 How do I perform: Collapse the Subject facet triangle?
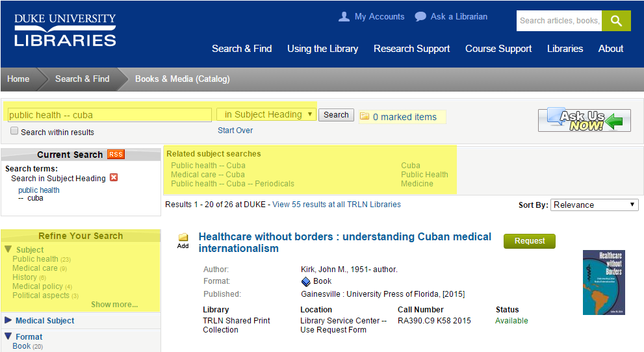[8, 249]
